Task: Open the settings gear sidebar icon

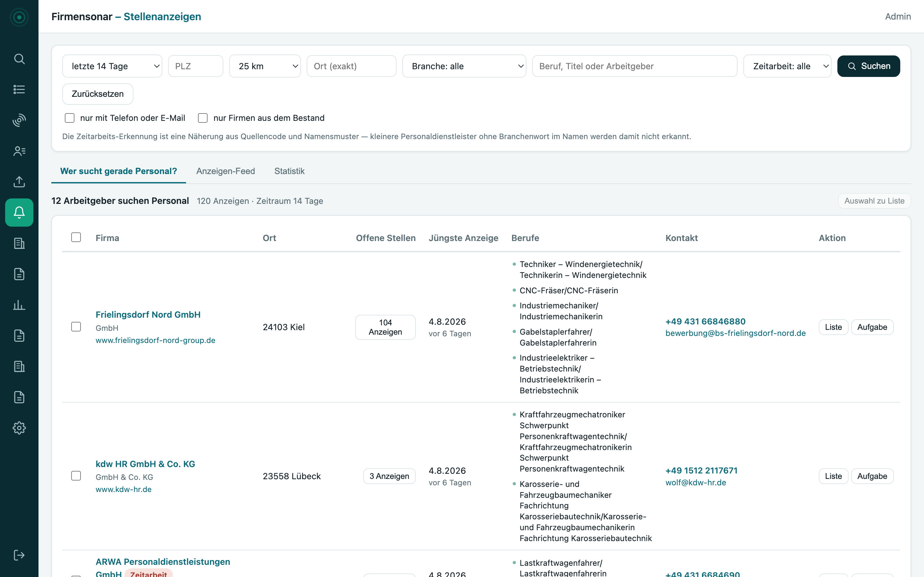Action: tap(19, 428)
